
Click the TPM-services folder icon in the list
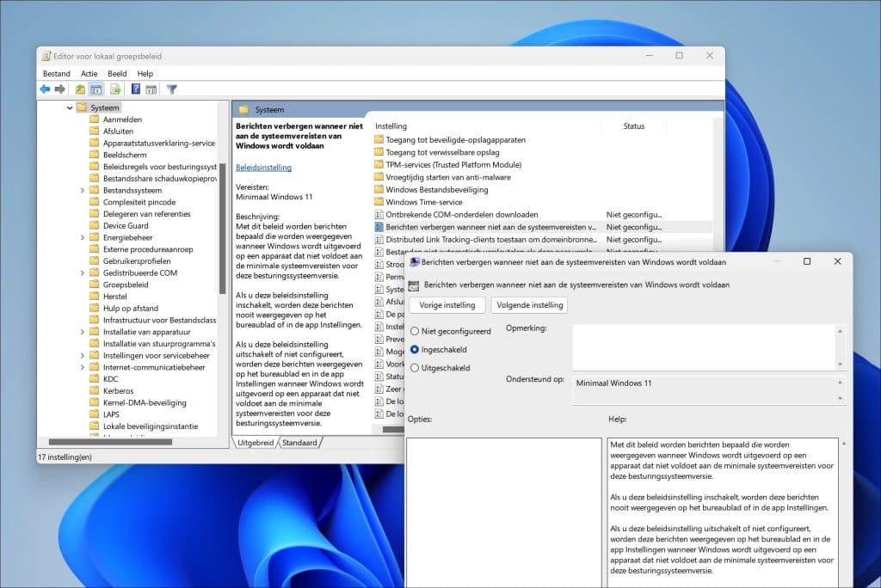(379, 164)
